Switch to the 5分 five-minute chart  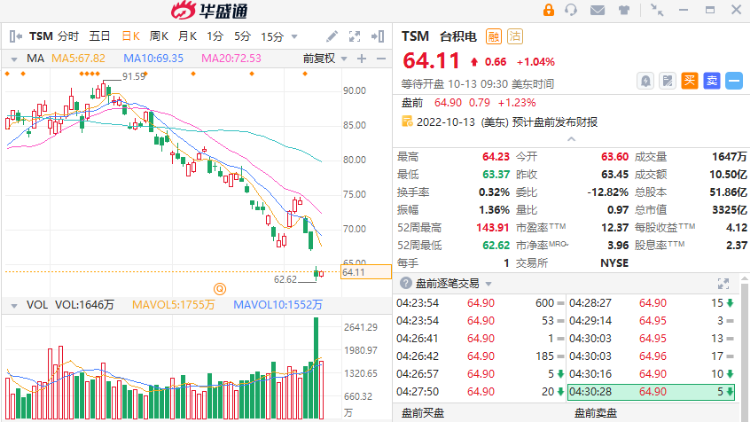coord(243,36)
